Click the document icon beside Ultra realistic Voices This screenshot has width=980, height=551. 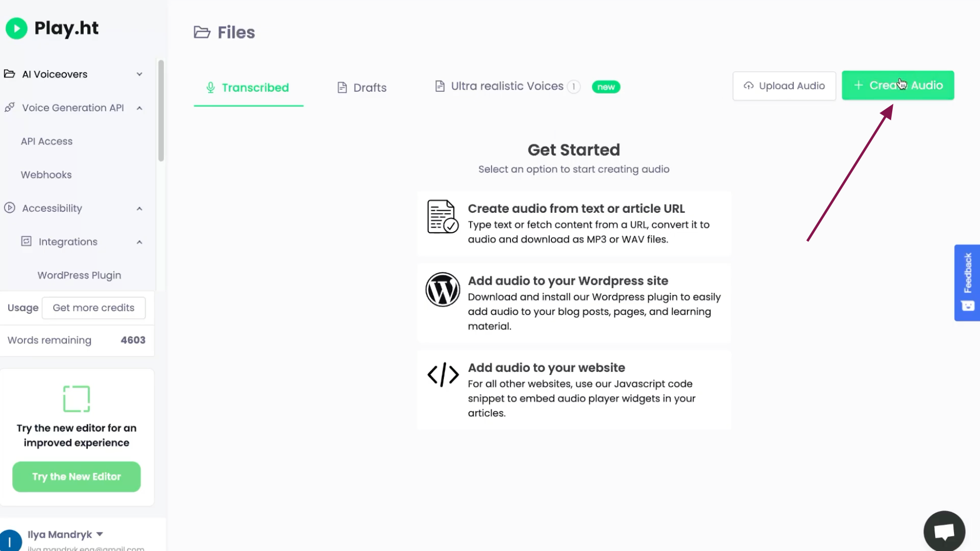439,86
